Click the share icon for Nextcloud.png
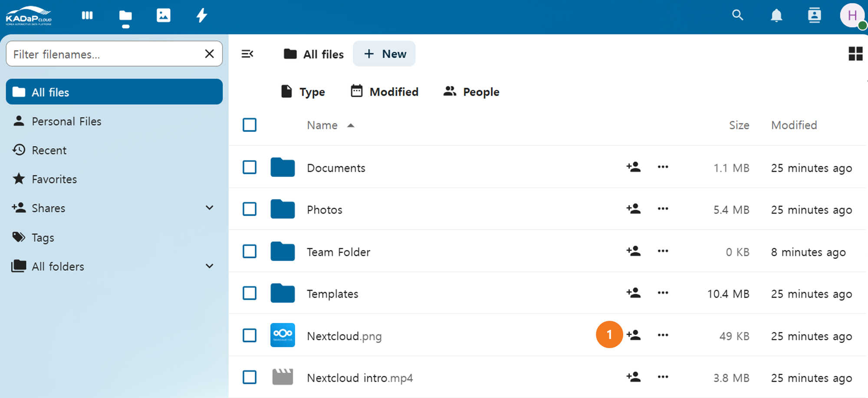The image size is (868, 398). (634, 335)
